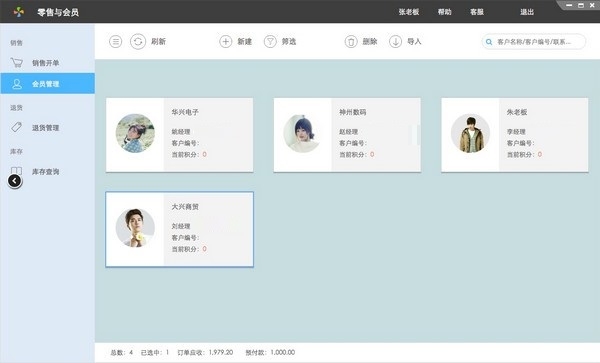Select the 神州数码 member card
Image resolution: width=600 pixels, height=363 pixels.
[x=347, y=135]
